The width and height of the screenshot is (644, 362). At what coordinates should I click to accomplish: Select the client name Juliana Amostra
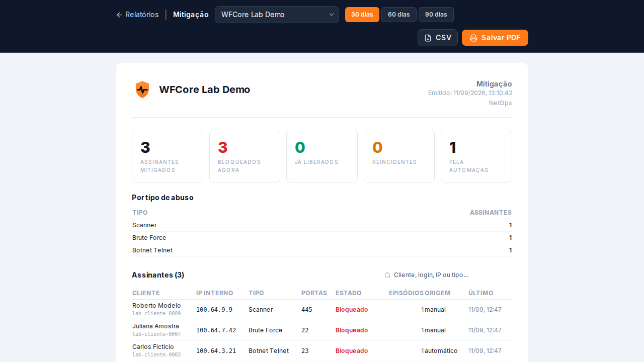[x=155, y=326]
